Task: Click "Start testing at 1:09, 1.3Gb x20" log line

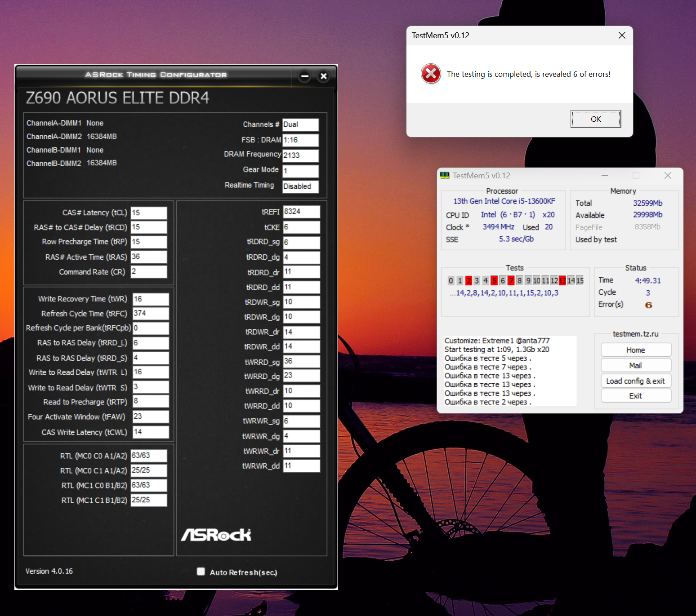Action: point(497,349)
